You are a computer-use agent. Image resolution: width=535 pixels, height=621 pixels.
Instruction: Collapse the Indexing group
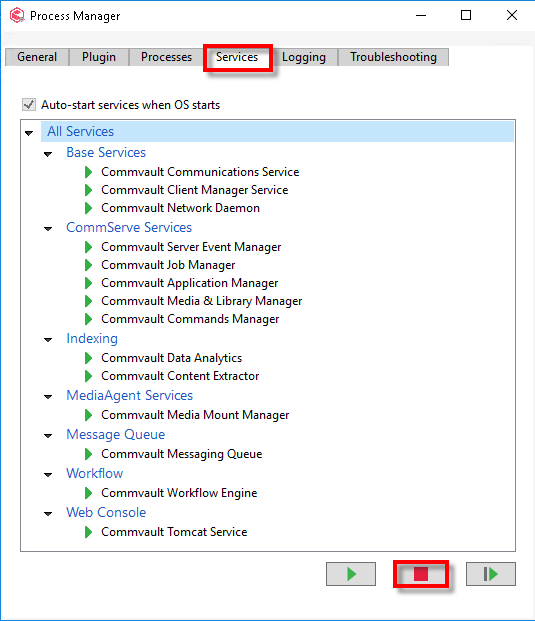48,340
